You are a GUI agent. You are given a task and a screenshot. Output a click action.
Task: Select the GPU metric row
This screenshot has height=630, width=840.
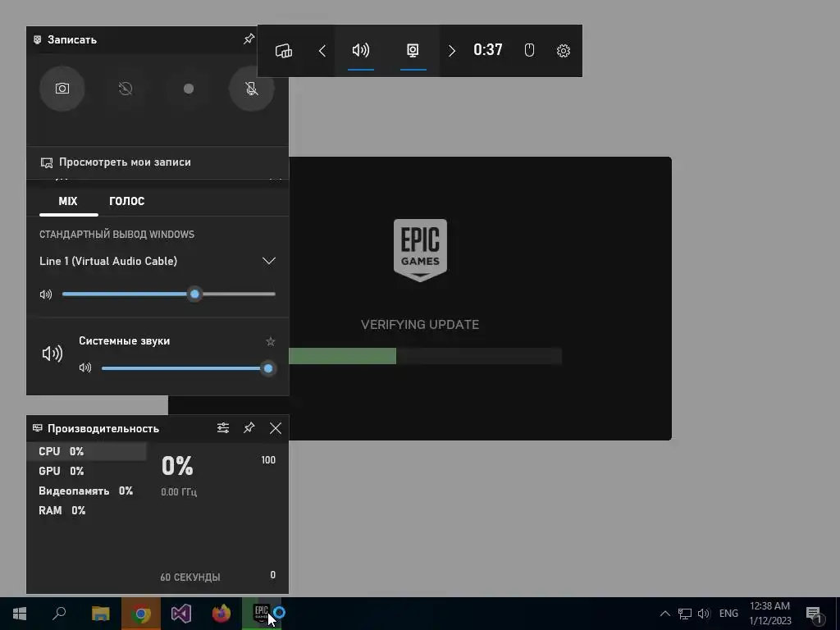[86, 471]
